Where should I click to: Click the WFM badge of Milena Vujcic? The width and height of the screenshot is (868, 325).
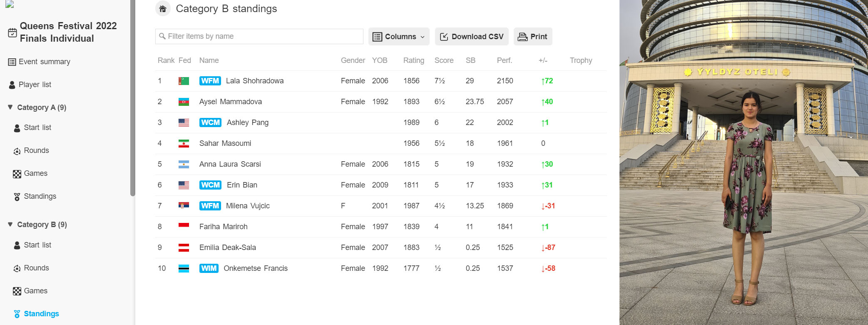(x=210, y=206)
